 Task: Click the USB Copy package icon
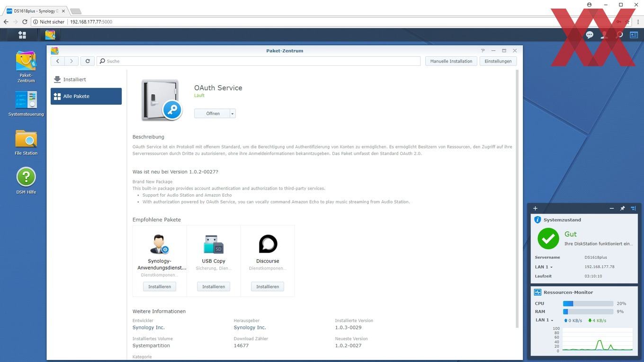pos(214,244)
